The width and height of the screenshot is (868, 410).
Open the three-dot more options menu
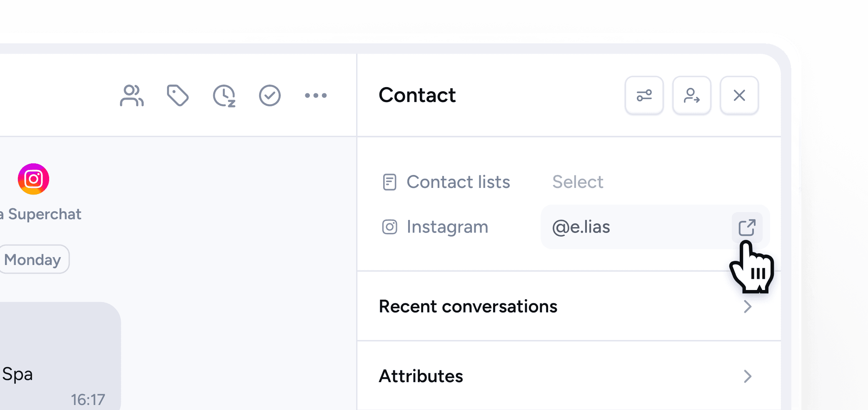click(x=316, y=96)
